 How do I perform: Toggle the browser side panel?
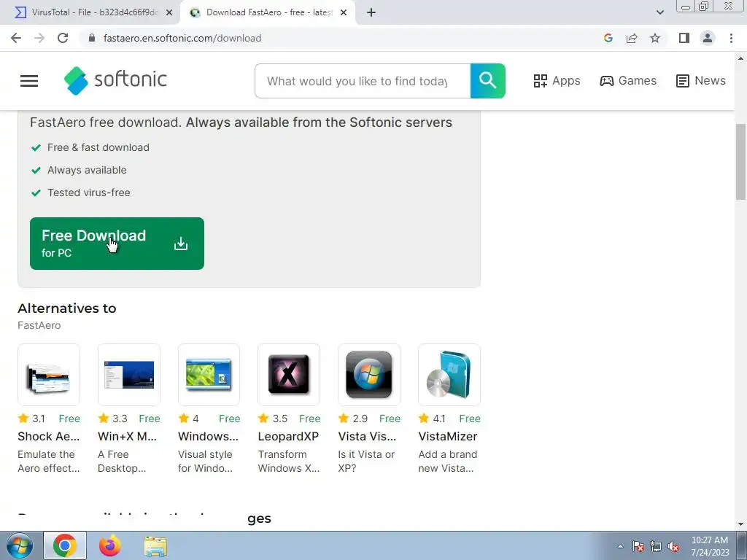(684, 38)
